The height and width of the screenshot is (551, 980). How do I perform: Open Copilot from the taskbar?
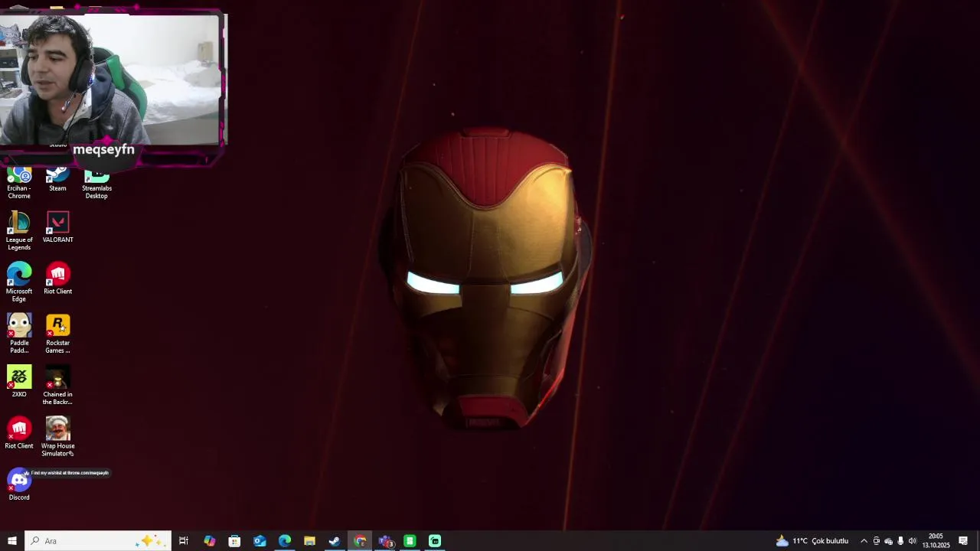point(209,541)
